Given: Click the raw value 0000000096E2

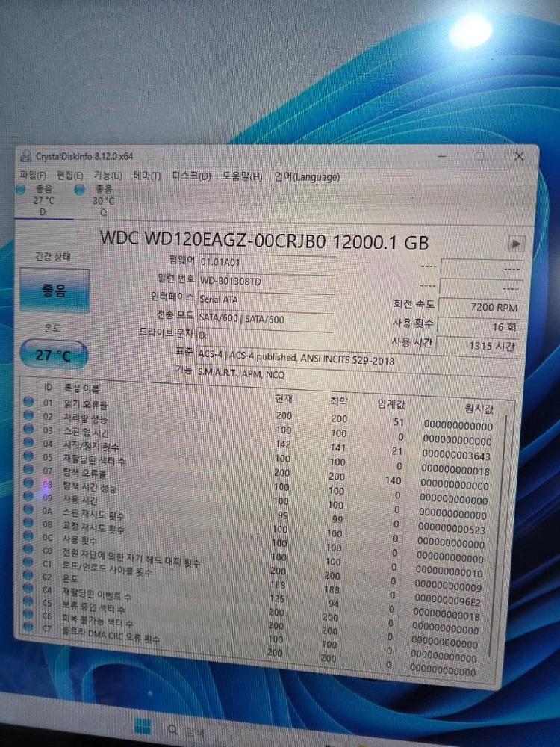Looking at the screenshot, I should (447, 601).
